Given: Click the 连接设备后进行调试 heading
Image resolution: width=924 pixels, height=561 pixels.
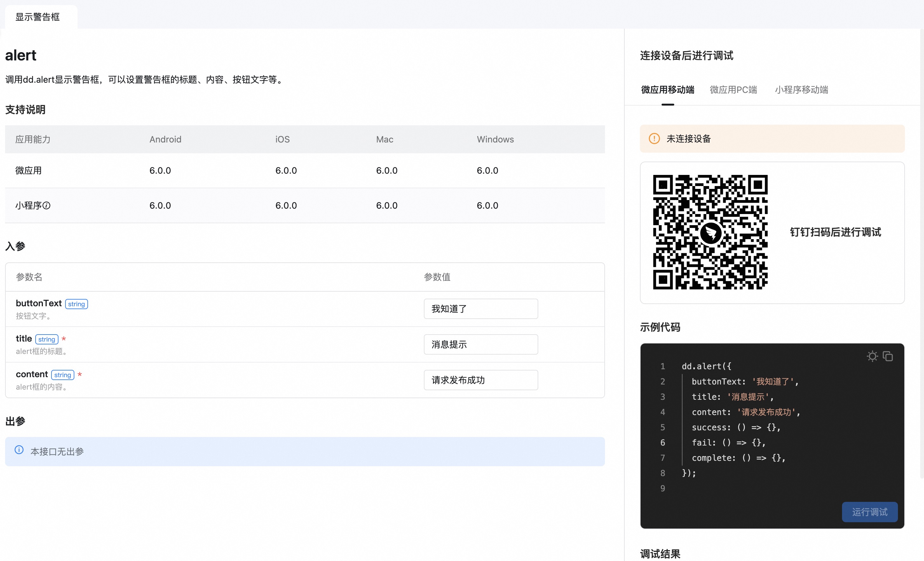Looking at the screenshot, I should click(687, 56).
